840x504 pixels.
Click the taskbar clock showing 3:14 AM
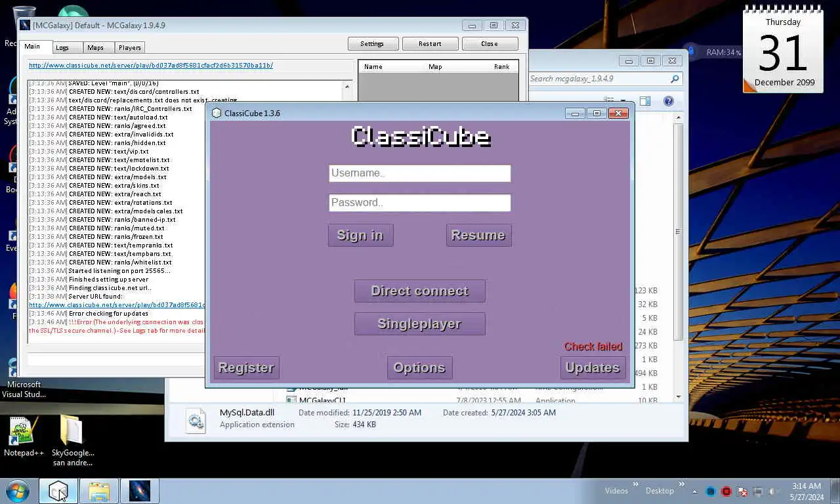(807, 492)
